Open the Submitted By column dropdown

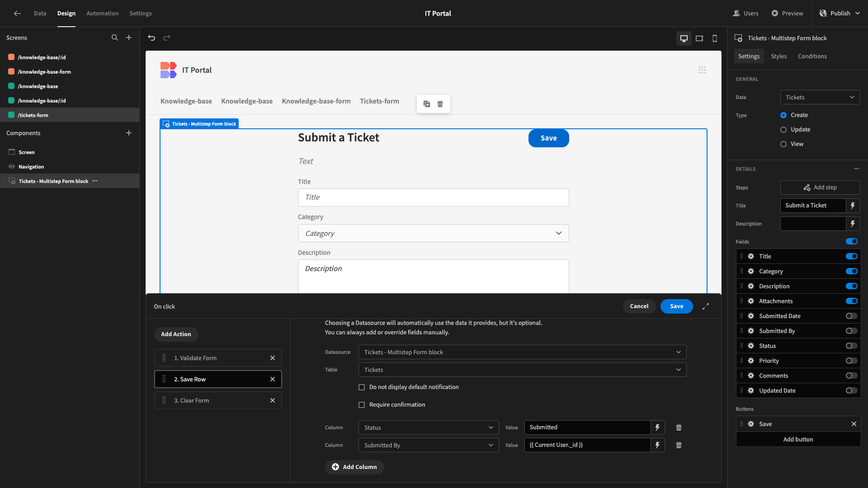pyautogui.click(x=429, y=445)
